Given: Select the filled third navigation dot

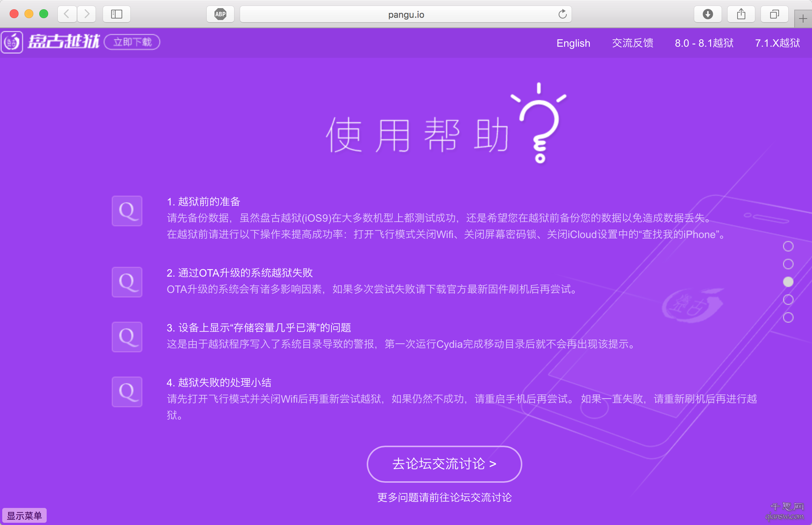Looking at the screenshot, I should (x=788, y=282).
